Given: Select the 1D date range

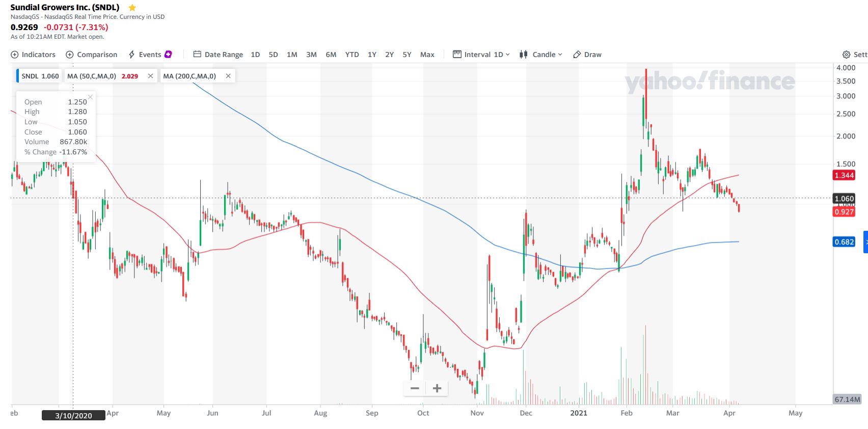Looking at the screenshot, I should click(x=255, y=55).
